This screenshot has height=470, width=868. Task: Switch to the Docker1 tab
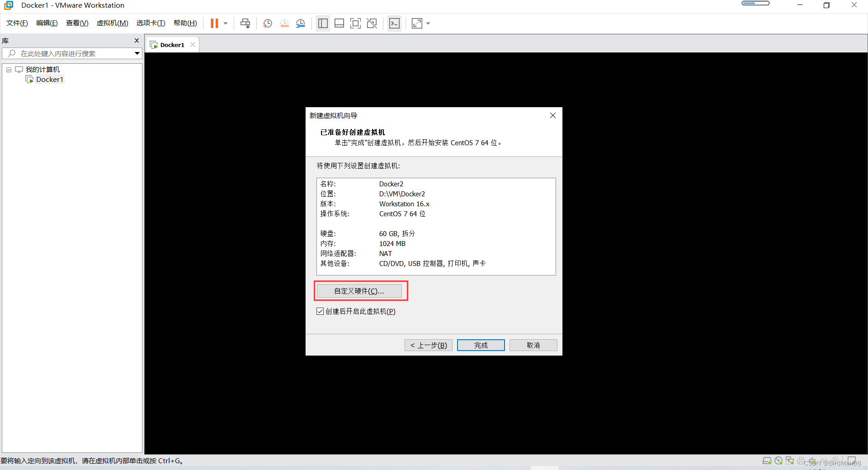click(x=172, y=45)
